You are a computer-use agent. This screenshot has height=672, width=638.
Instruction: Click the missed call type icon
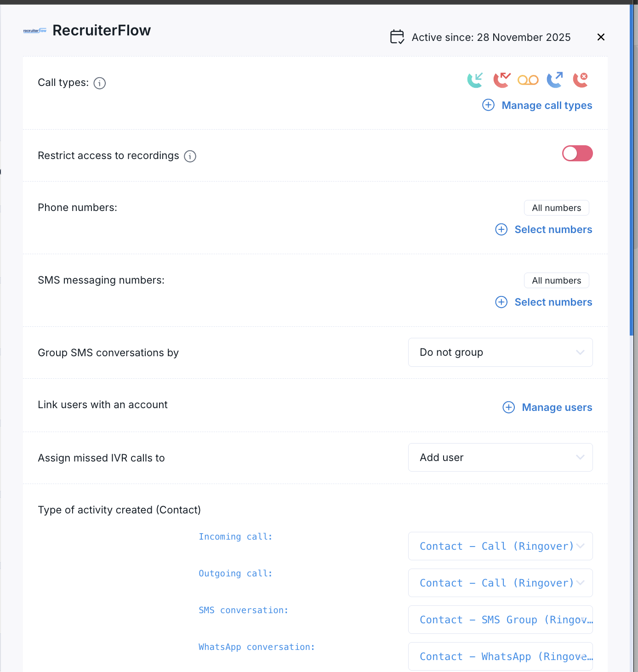click(501, 80)
